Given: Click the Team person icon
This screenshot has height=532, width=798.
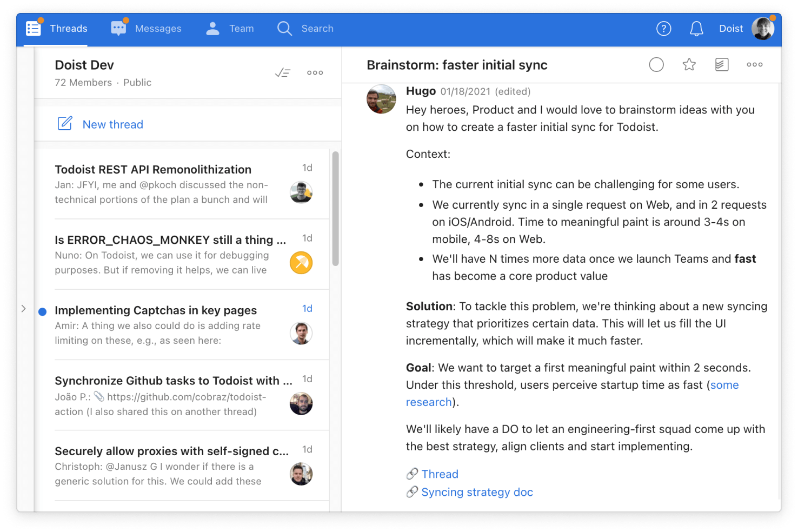Looking at the screenshot, I should [x=213, y=29].
